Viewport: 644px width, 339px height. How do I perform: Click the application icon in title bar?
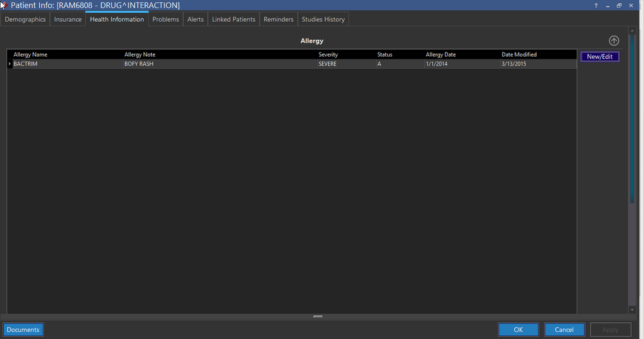point(4,5)
